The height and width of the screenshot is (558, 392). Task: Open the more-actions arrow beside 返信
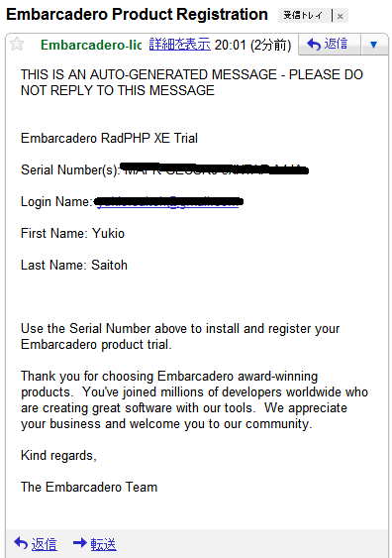(x=373, y=45)
